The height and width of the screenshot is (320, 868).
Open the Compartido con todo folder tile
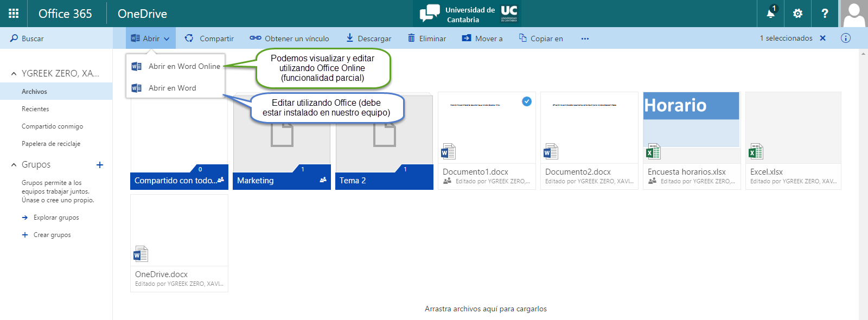click(x=179, y=141)
